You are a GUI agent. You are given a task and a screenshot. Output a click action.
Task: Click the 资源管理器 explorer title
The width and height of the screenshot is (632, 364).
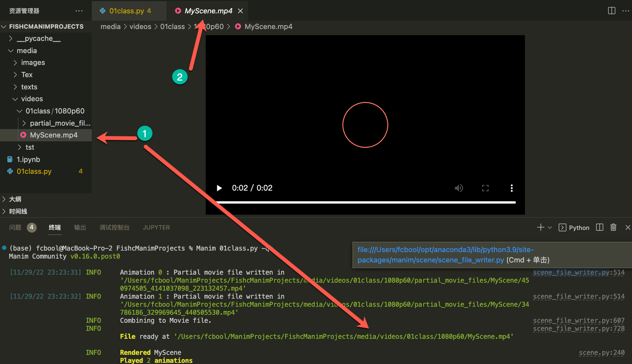[x=24, y=11]
